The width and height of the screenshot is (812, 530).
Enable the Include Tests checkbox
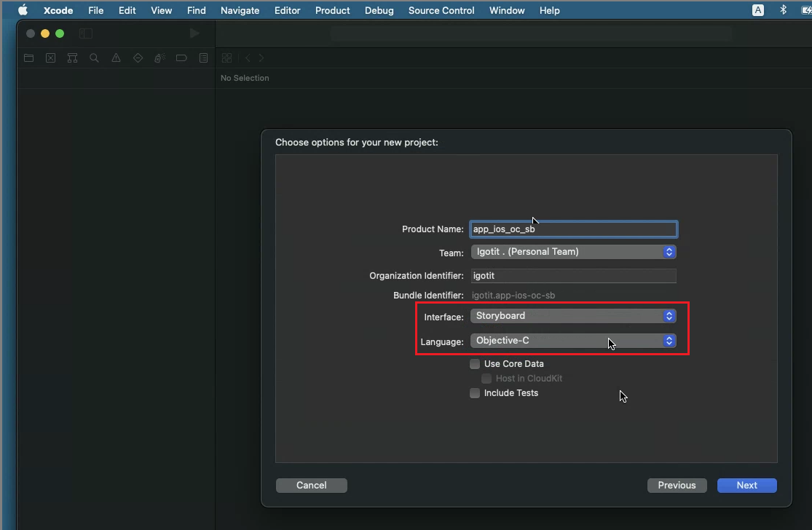tap(475, 393)
